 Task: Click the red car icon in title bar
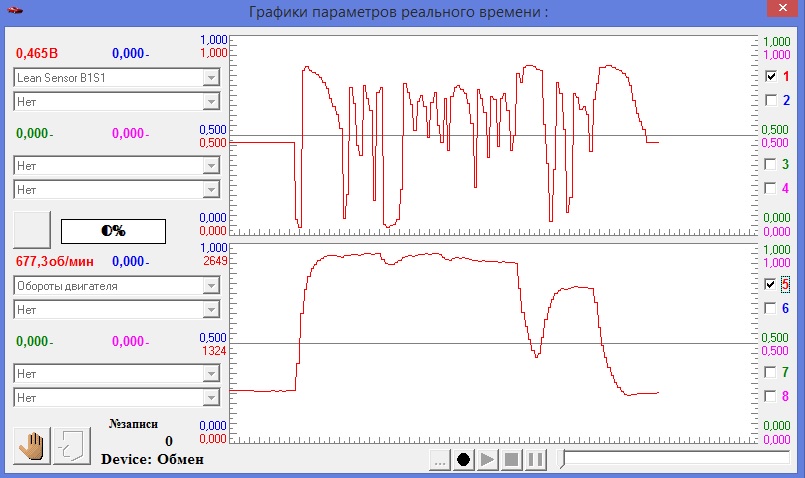[12, 11]
